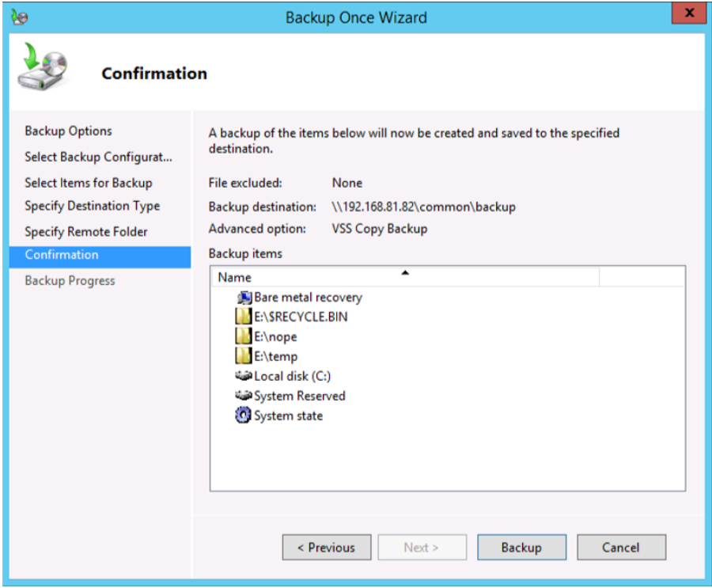Jump to Select Items for Backup step
712x588 pixels.
(88, 183)
